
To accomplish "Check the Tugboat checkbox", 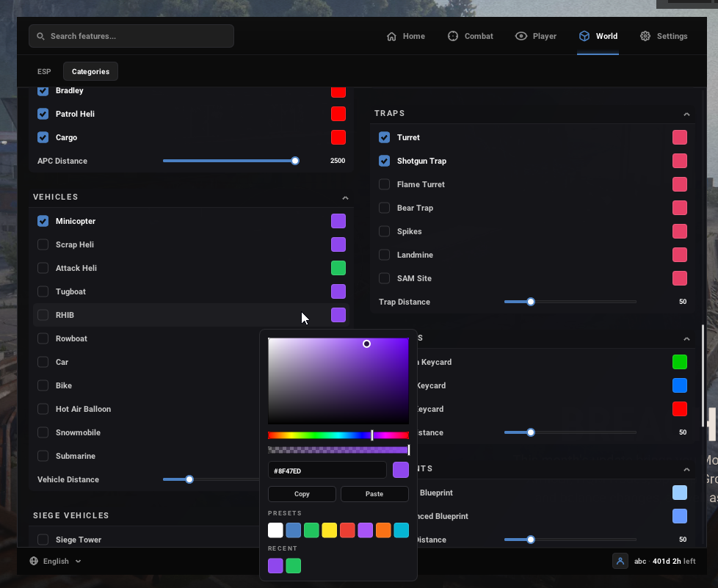I will (43, 291).
